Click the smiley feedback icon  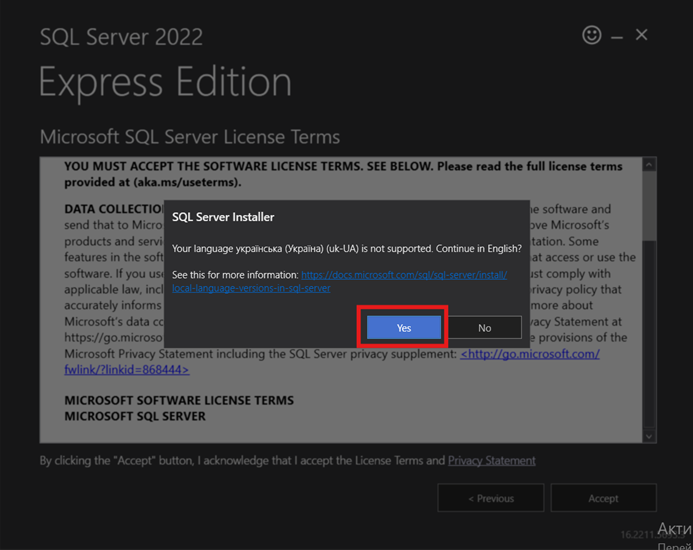click(x=591, y=35)
